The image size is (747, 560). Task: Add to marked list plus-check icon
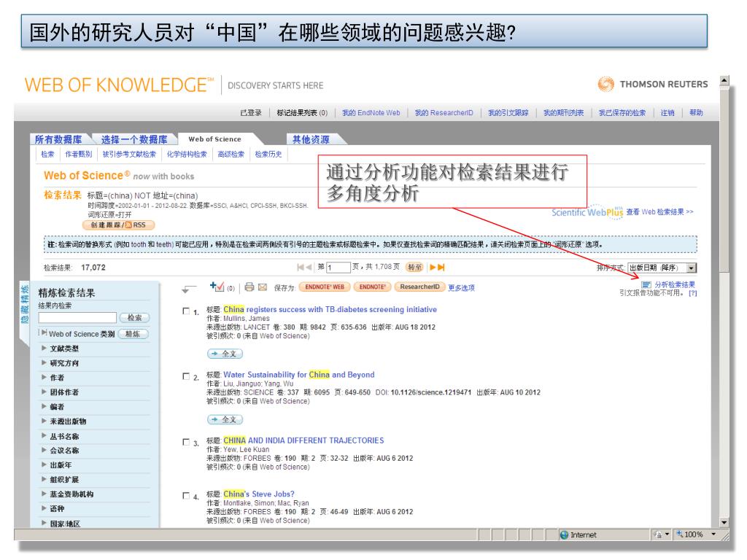tap(217, 286)
